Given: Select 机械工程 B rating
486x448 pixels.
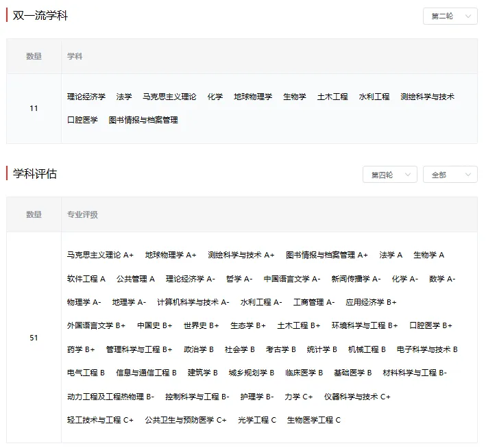Looking at the screenshot, I should pos(367,349).
